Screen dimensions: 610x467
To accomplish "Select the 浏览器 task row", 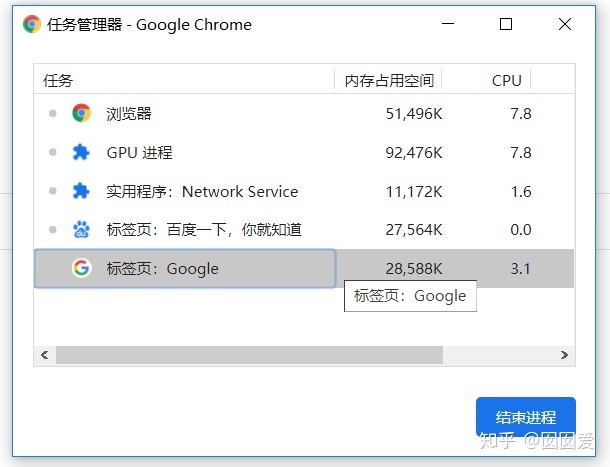I will [304, 114].
